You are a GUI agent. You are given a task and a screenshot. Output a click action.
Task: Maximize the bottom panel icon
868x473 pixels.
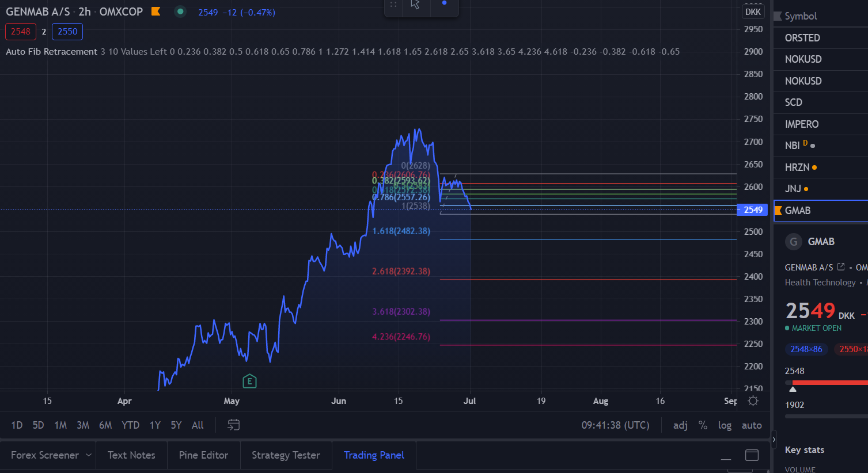point(752,455)
